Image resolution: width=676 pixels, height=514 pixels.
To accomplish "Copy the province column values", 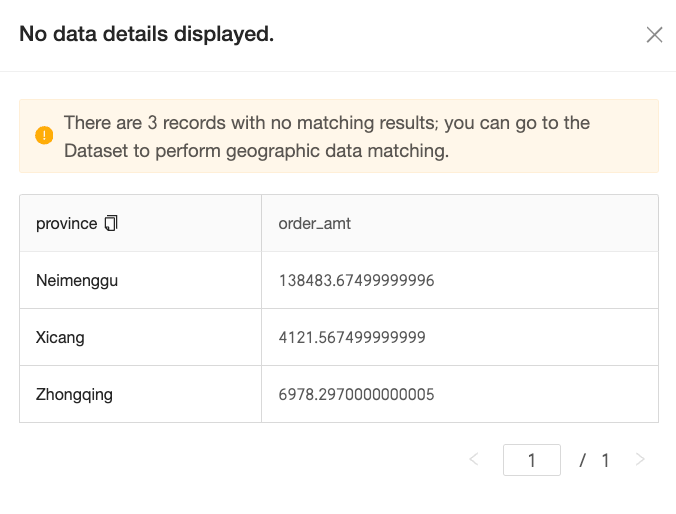I will click(x=111, y=223).
